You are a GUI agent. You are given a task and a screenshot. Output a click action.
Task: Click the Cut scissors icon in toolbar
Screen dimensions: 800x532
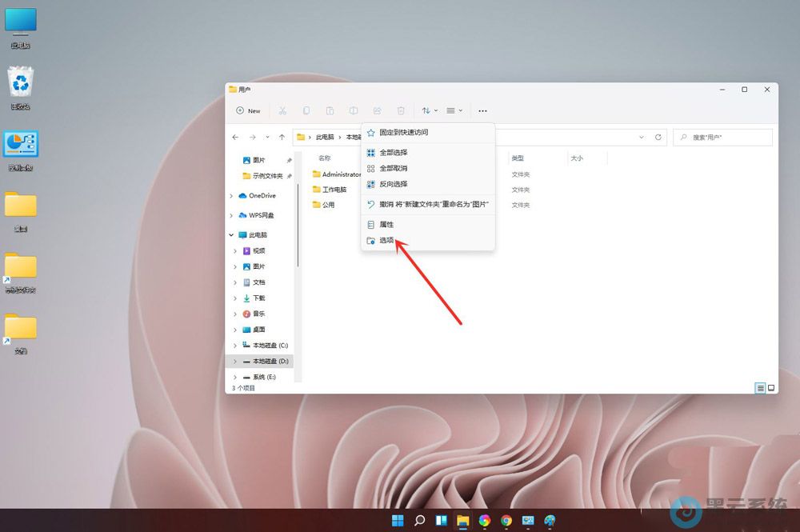[x=282, y=111]
